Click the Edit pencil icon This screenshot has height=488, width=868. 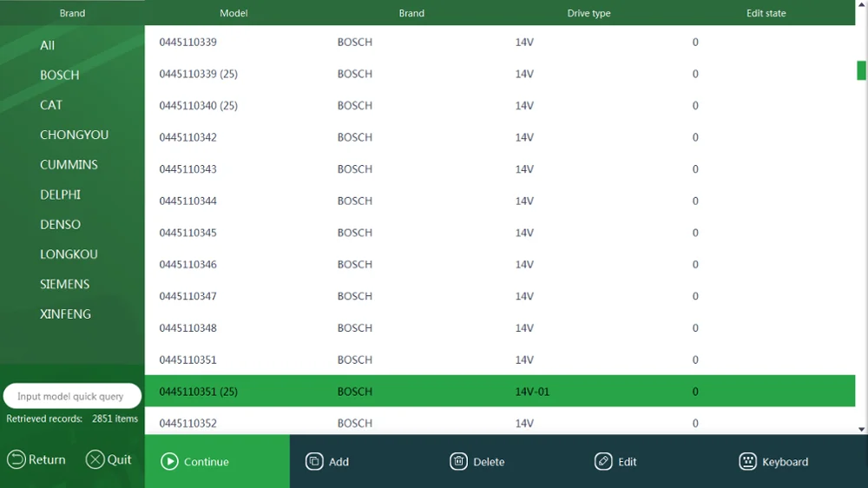coord(603,461)
